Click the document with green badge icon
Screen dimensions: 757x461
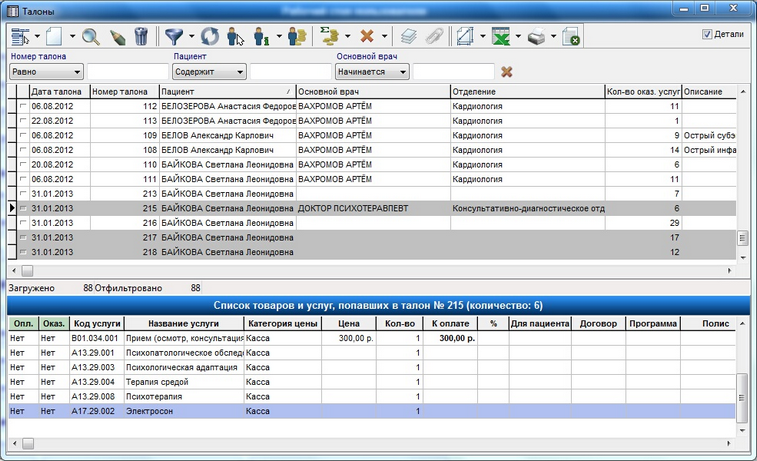pyautogui.click(x=571, y=36)
